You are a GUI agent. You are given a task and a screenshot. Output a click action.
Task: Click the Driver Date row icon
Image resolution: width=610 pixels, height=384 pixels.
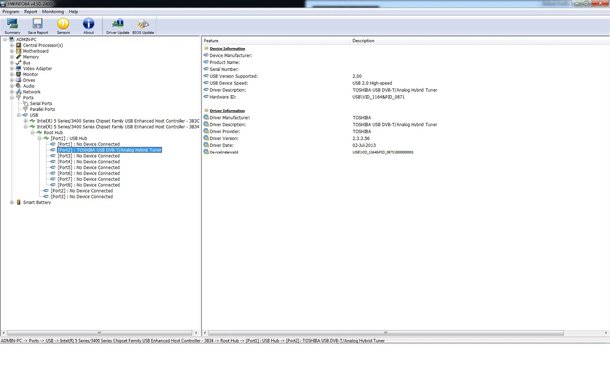[206, 145]
